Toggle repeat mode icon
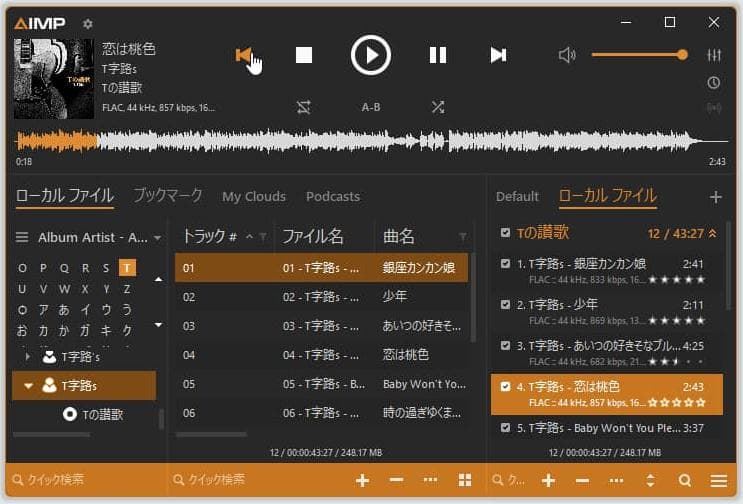743x504 pixels. tap(304, 107)
